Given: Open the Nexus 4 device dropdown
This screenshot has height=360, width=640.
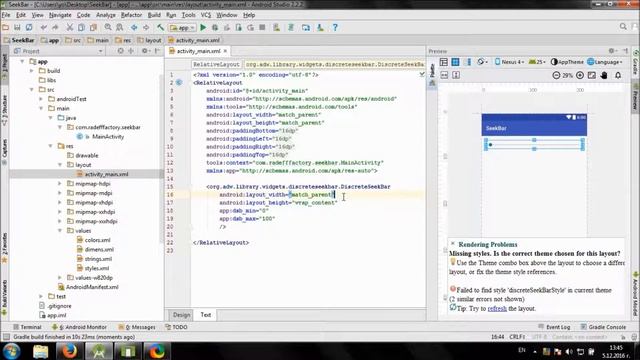Looking at the screenshot, I should tap(509, 62).
